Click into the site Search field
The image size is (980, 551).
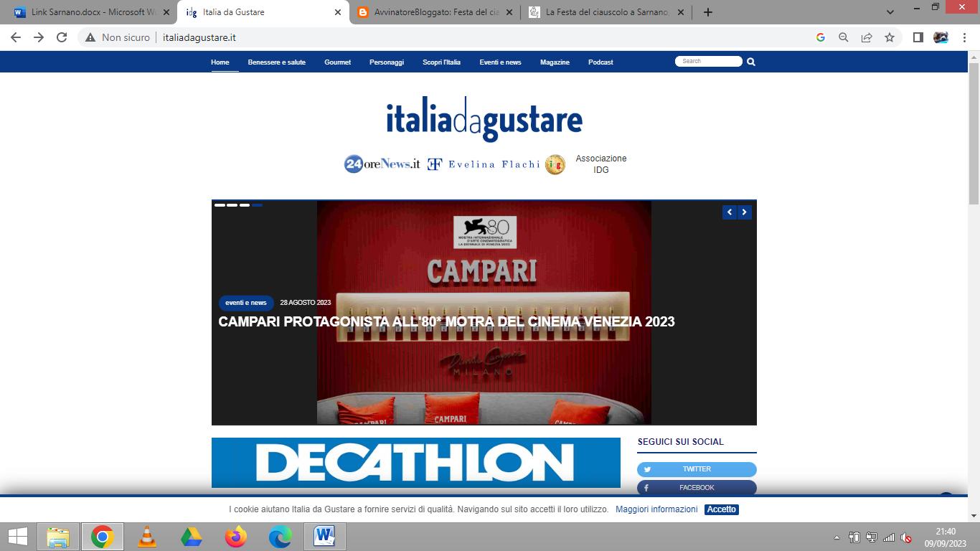(709, 61)
